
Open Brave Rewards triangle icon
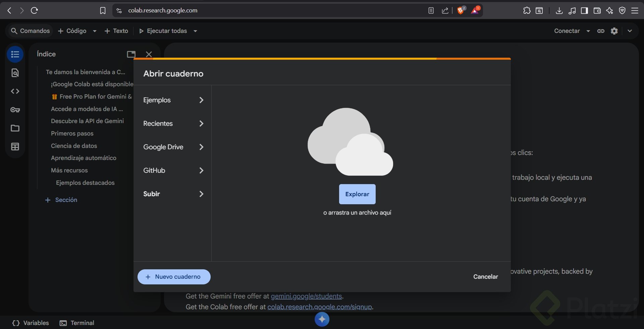(475, 10)
